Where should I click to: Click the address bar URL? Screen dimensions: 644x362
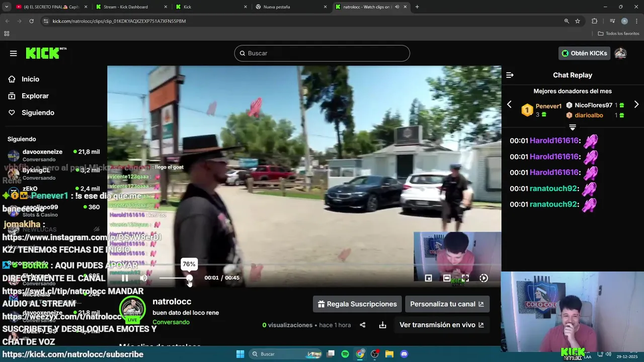(119, 21)
